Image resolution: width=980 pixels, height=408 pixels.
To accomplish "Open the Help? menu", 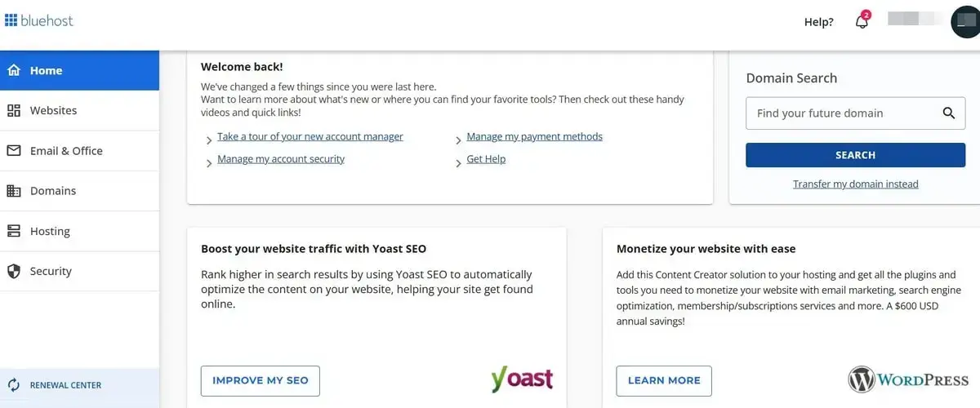I will pyautogui.click(x=819, y=22).
